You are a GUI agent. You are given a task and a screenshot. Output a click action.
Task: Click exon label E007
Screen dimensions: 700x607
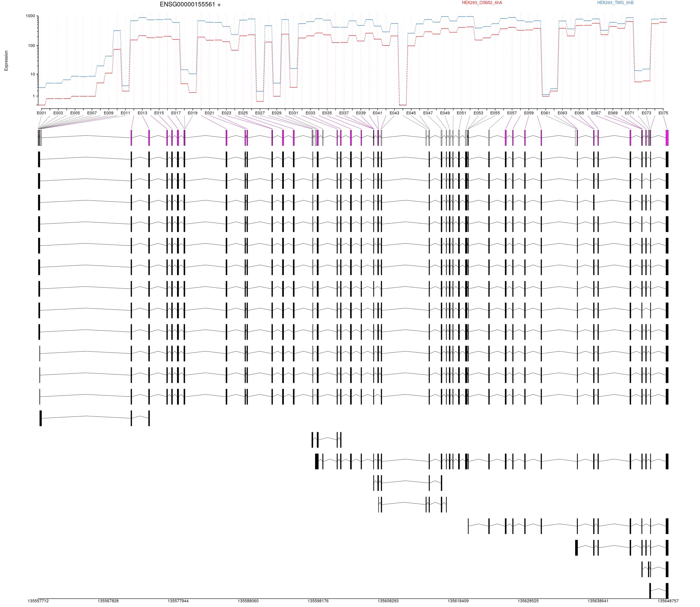click(92, 113)
